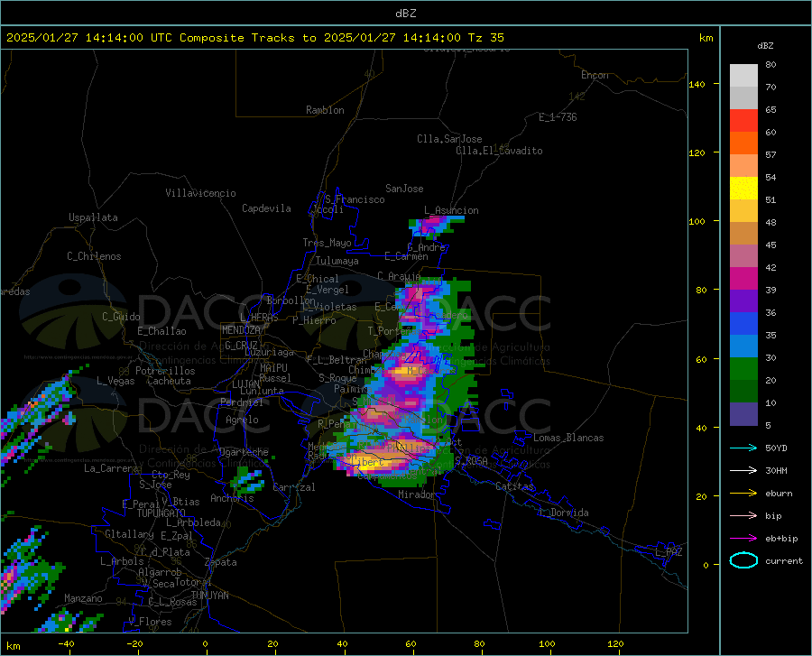
Task: Click the MENDOZA city label
Action: (x=241, y=329)
